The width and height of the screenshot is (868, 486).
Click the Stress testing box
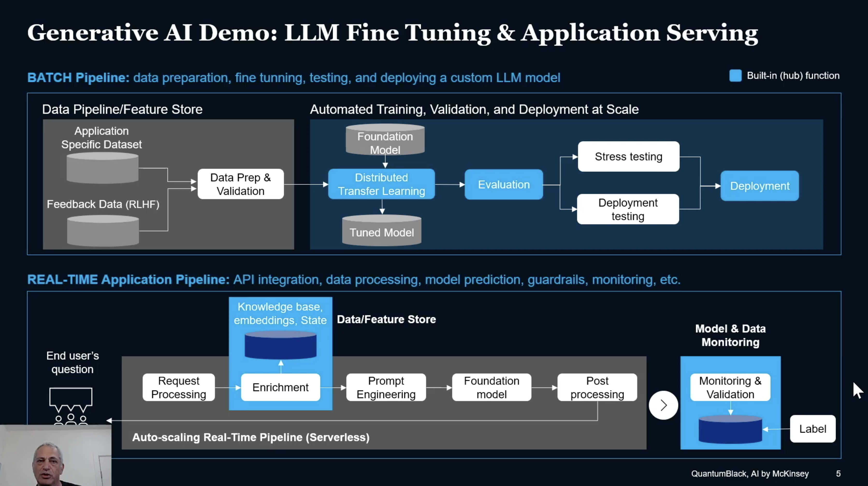[628, 157]
